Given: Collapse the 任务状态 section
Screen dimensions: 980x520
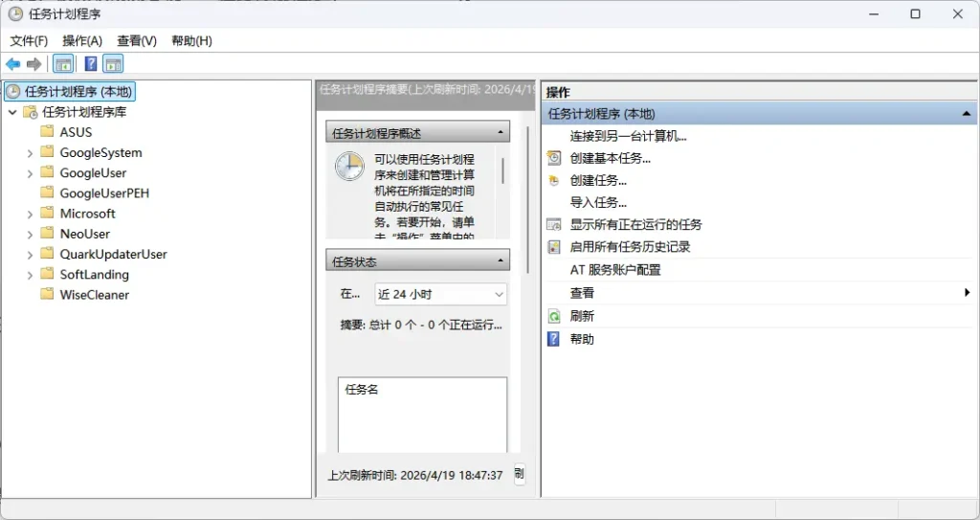Looking at the screenshot, I should point(500,260).
